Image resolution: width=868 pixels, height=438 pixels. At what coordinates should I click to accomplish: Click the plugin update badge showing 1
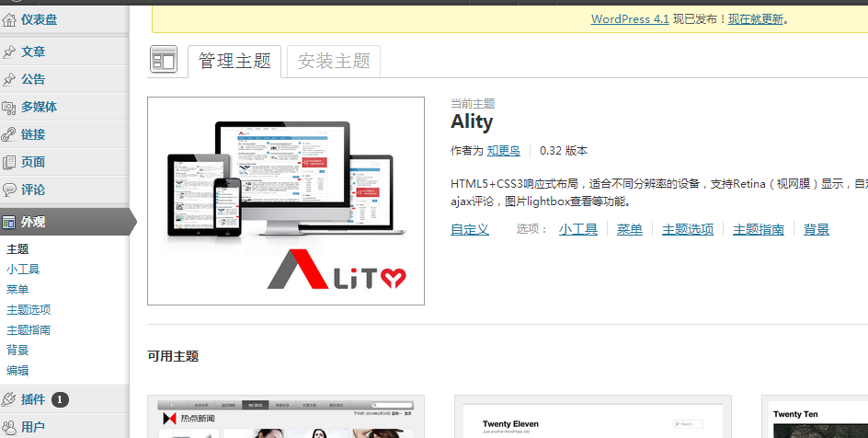pyautogui.click(x=60, y=399)
